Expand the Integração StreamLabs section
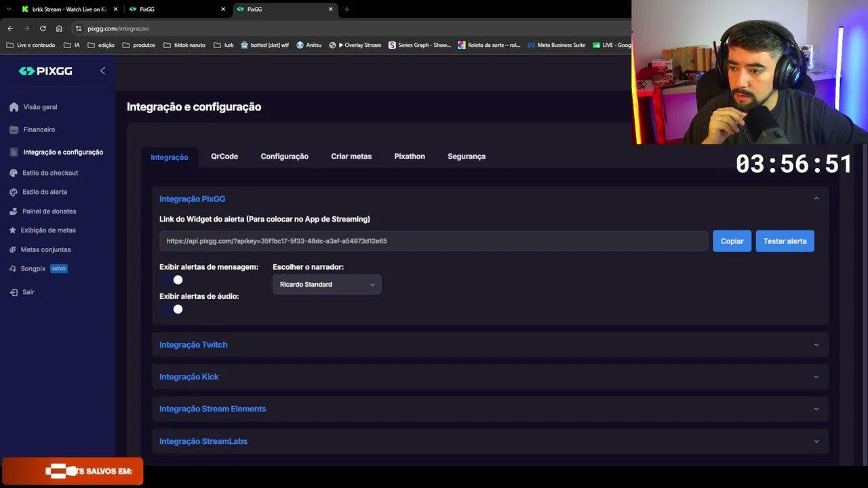 pos(490,441)
